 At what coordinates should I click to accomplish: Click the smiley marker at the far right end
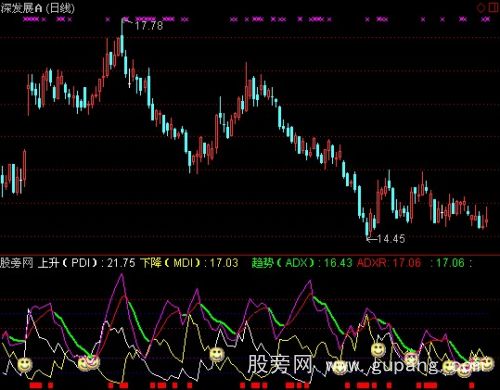[x=487, y=363]
